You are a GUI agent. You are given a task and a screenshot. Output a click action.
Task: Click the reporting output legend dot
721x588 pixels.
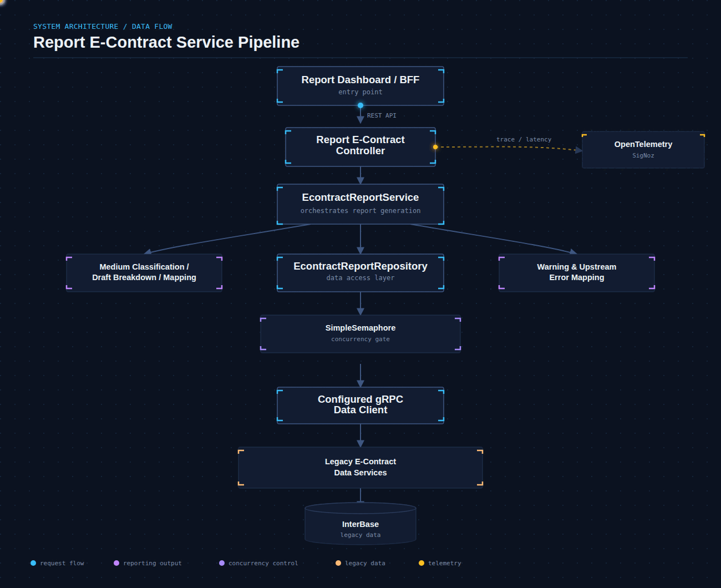(x=116, y=563)
